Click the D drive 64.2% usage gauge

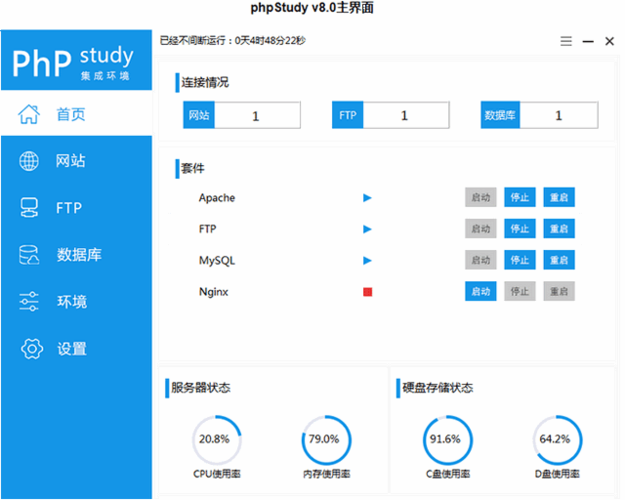point(557,440)
